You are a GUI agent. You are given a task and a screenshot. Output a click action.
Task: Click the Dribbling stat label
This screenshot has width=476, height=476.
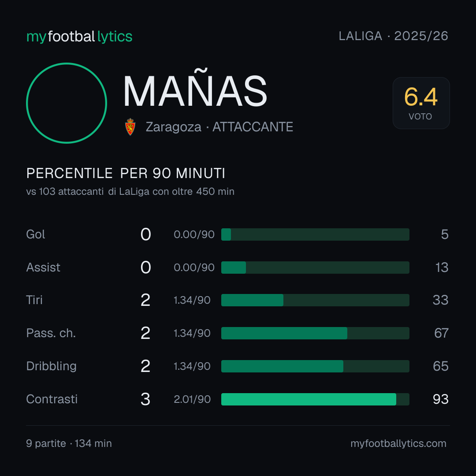tap(51, 366)
